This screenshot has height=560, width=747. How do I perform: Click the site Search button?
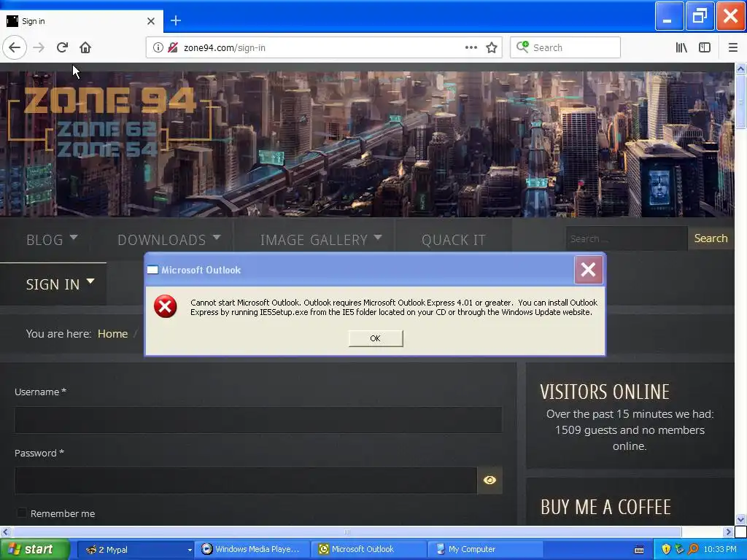(711, 238)
